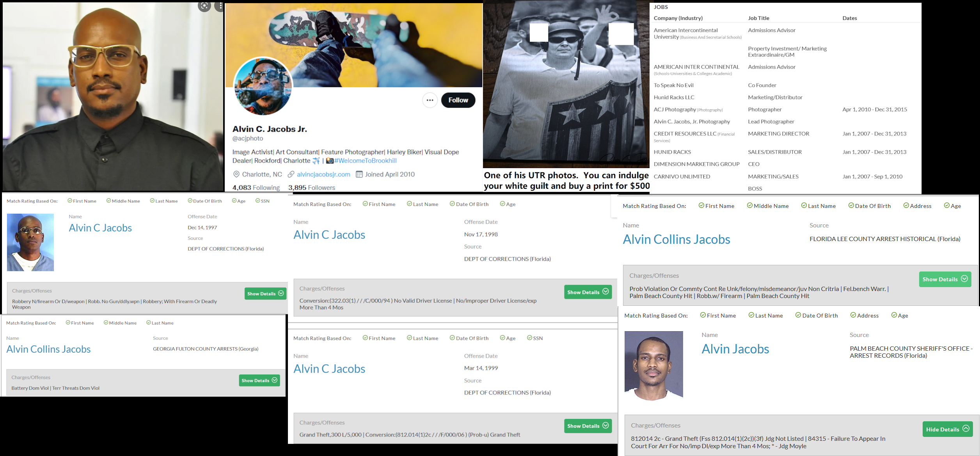Open the 4,083 Following list
The height and width of the screenshot is (456, 980).
pyautogui.click(x=256, y=188)
